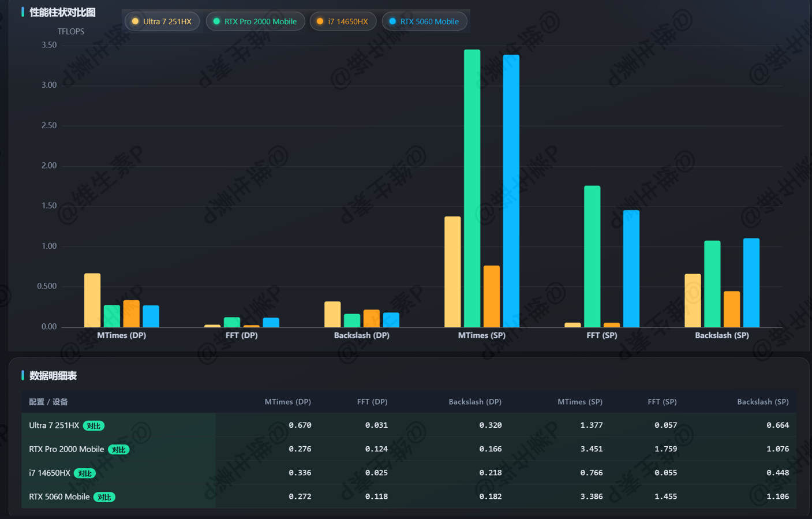Click the table cell value 1.759

(x=666, y=449)
